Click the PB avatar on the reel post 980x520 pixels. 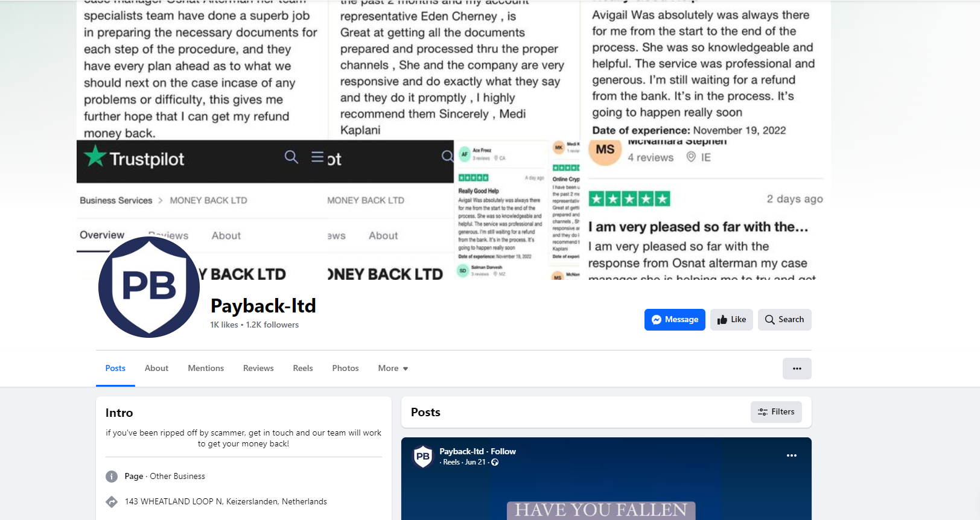423,457
